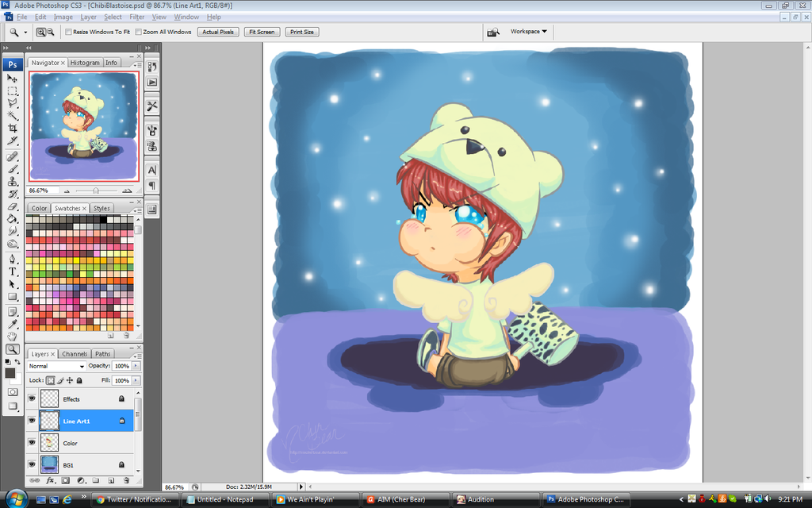Click the foreground color swatch in toolbox
The width and height of the screenshot is (812, 508).
(10, 372)
